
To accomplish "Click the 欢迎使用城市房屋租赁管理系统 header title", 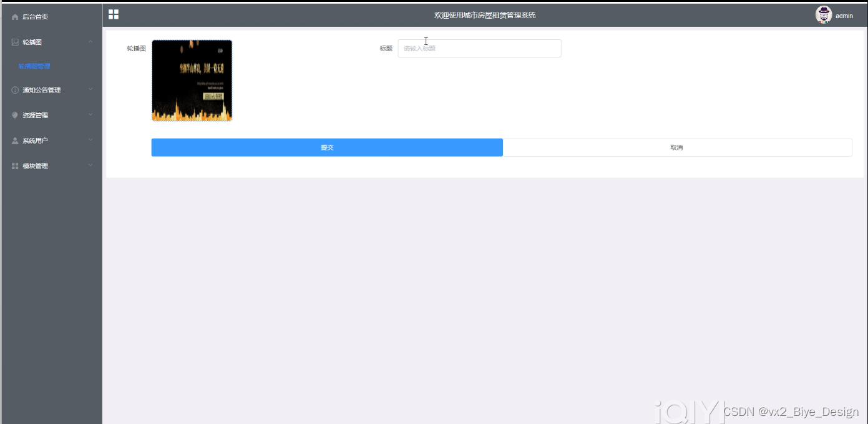I will pyautogui.click(x=485, y=16).
